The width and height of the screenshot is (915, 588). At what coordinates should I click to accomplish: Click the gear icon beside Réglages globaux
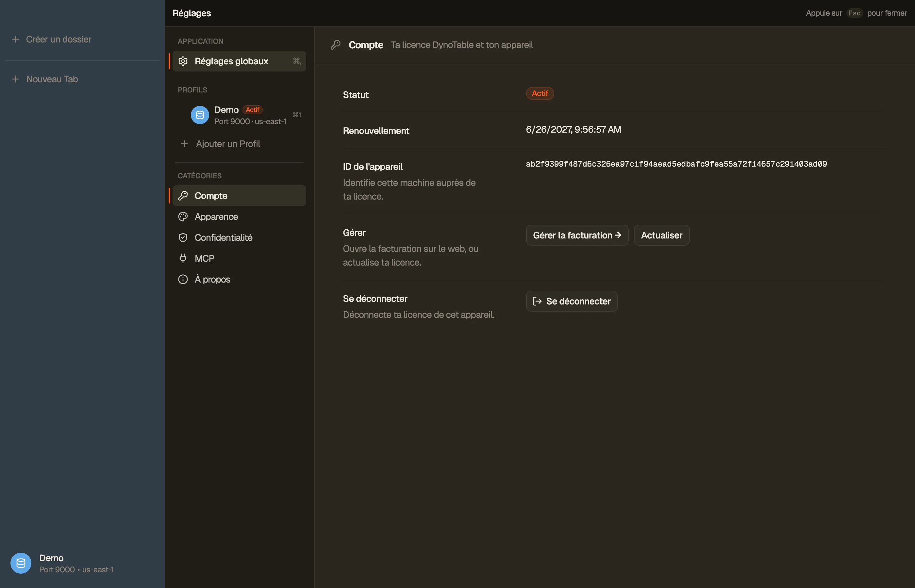[x=183, y=61]
